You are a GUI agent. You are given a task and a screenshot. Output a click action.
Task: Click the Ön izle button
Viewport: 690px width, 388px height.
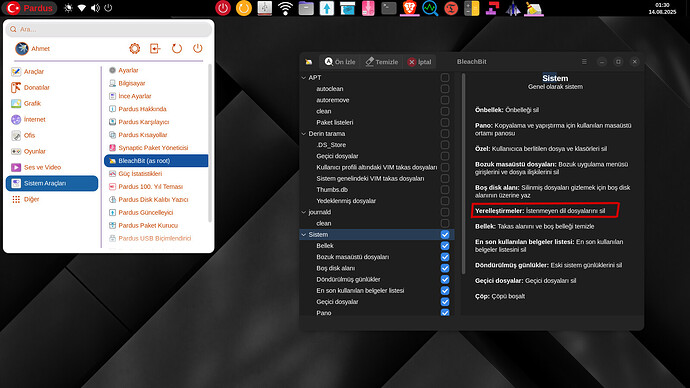[340, 62]
